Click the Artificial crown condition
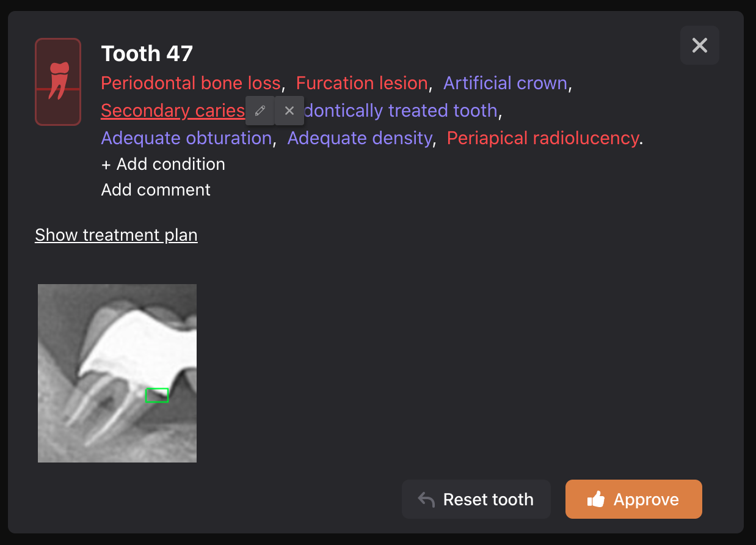Screen dimensions: 756x545 pos(505,83)
